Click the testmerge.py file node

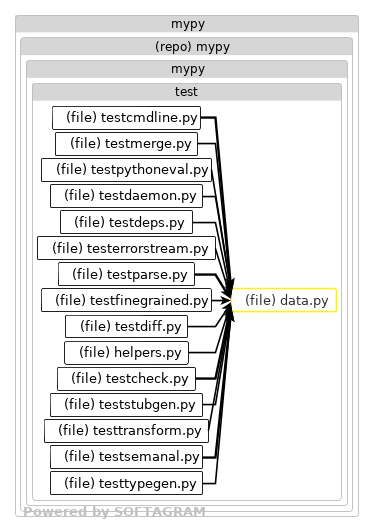(x=126, y=144)
